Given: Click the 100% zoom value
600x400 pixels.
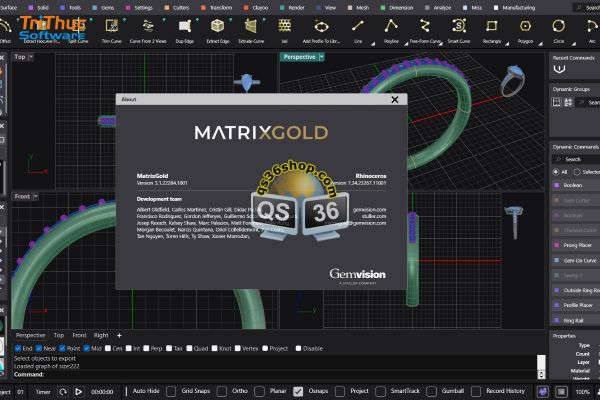Looking at the screenshot, I should click(582, 392).
